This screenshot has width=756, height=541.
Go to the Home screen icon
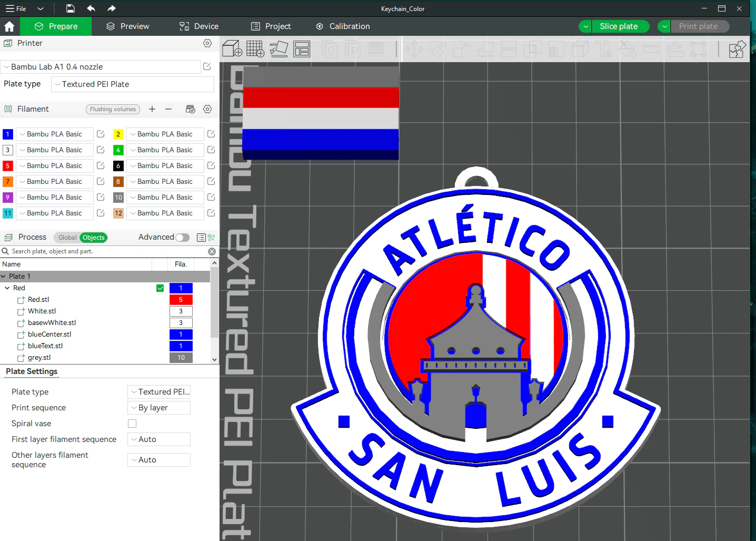pyautogui.click(x=9, y=26)
